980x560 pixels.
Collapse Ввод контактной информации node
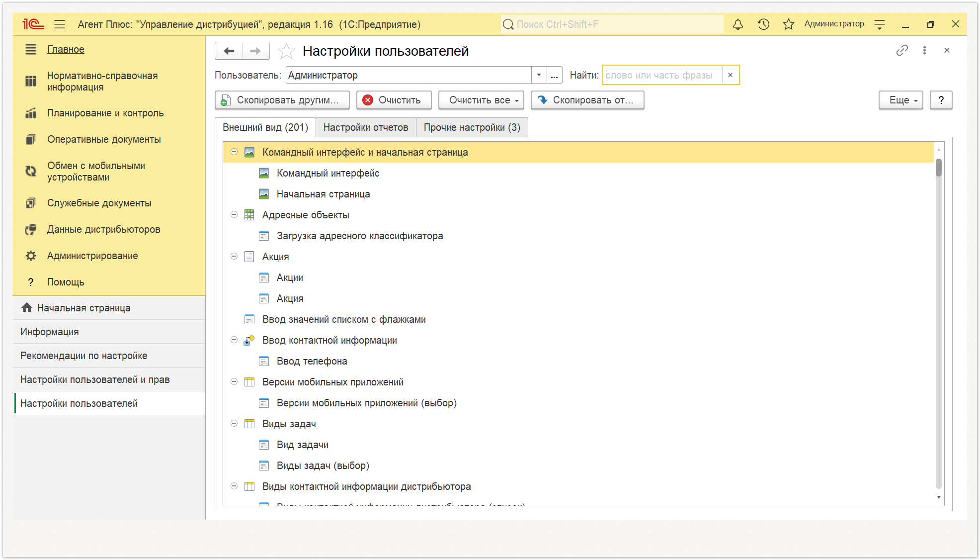pyautogui.click(x=234, y=340)
